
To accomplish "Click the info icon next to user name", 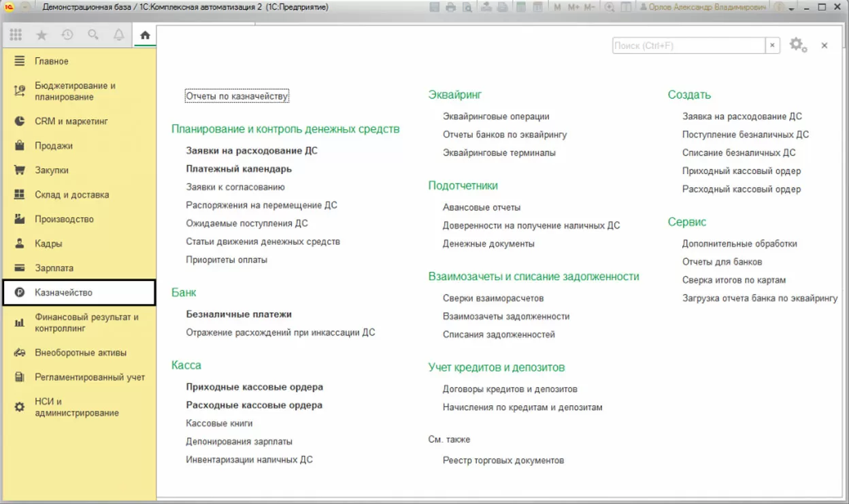I will pyautogui.click(x=778, y=7).
